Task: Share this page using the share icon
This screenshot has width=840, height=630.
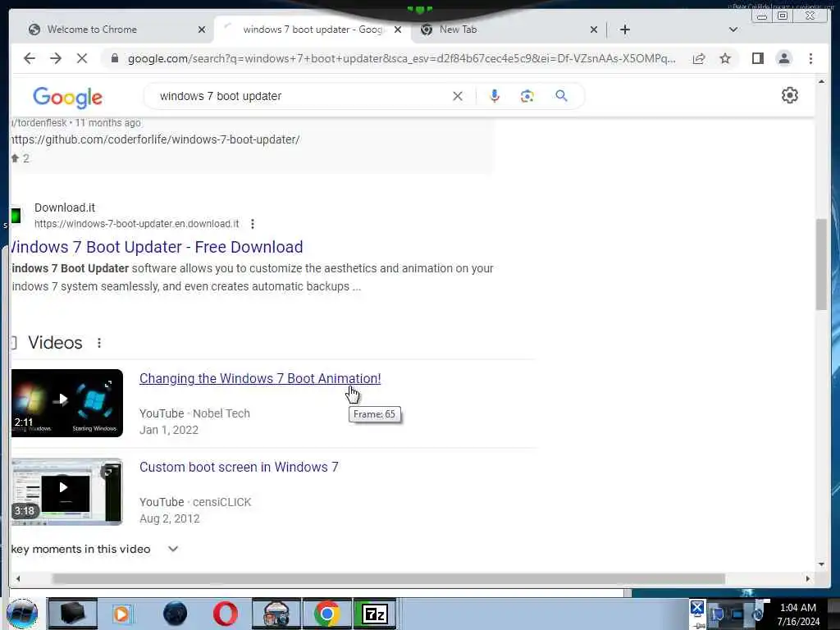Action: coord(699,58)
